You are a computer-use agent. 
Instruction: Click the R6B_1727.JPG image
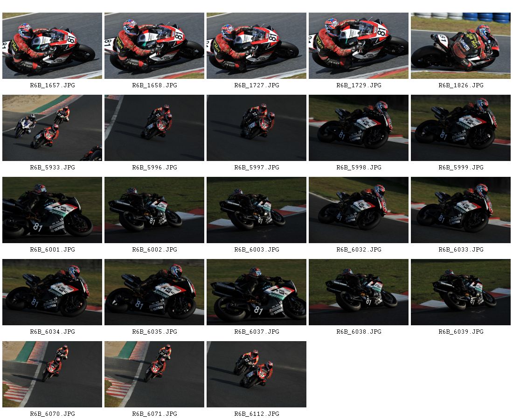[256, 46]
